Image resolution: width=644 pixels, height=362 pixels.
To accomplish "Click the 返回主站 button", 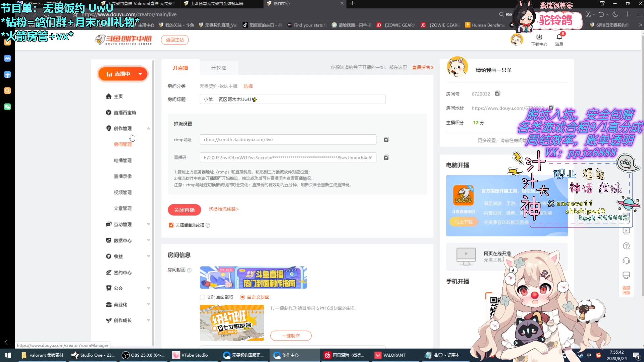I will coord(175,40).
